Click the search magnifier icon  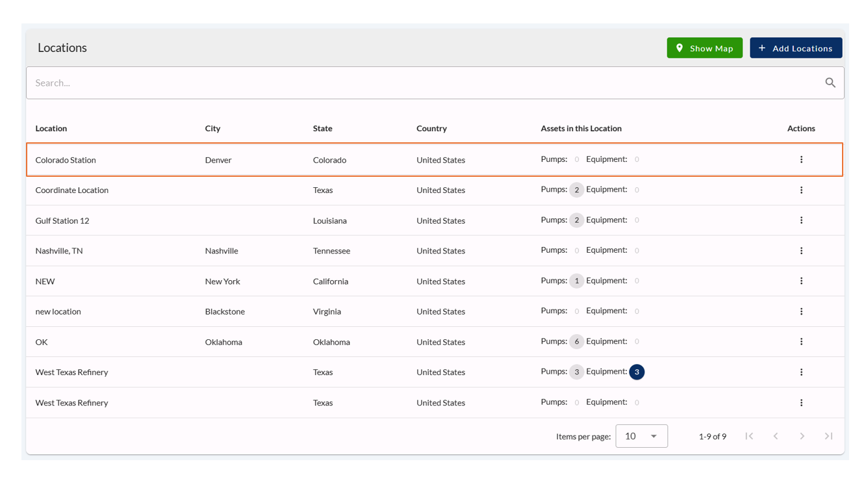830,83
